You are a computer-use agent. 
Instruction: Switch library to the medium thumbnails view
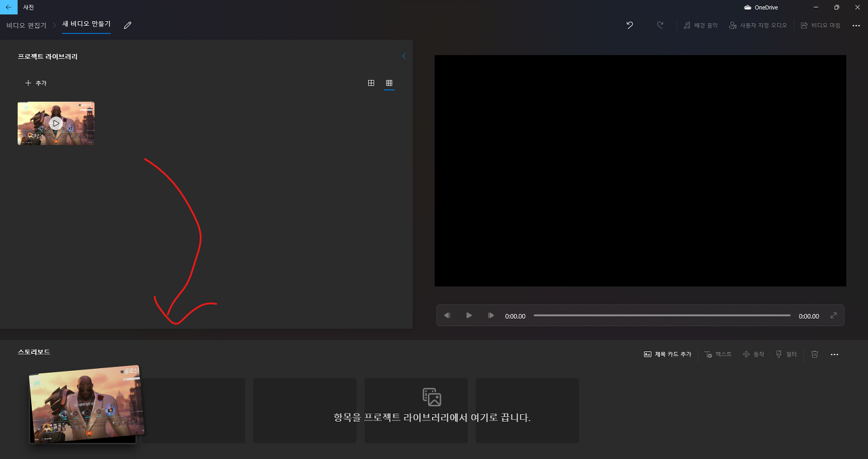371,83
